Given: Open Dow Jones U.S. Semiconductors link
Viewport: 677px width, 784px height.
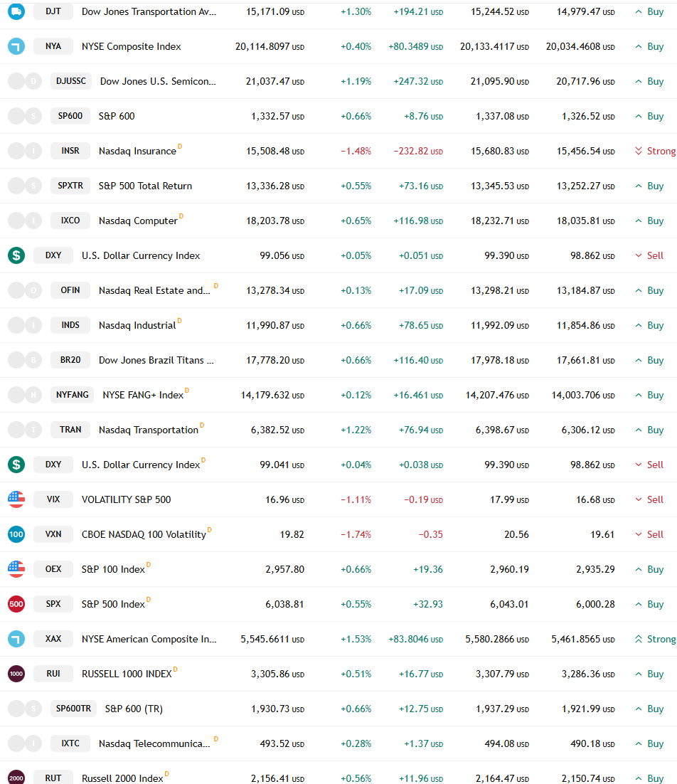Looking at the screenshot, I should tap(158, 81).
